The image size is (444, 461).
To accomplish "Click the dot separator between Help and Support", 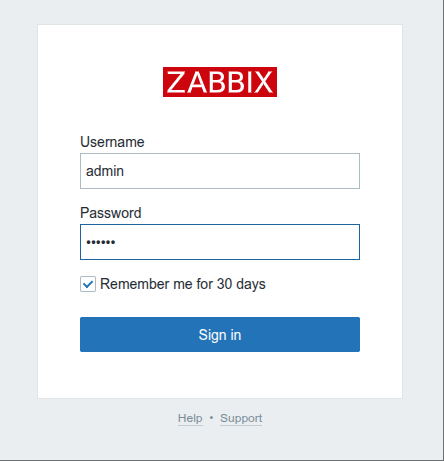I will coord(211,417).
